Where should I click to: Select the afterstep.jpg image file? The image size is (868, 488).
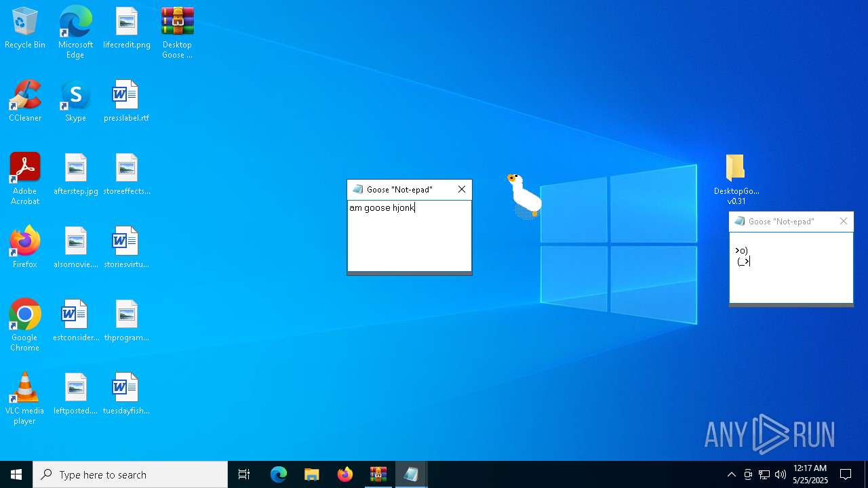pos(75,175)
